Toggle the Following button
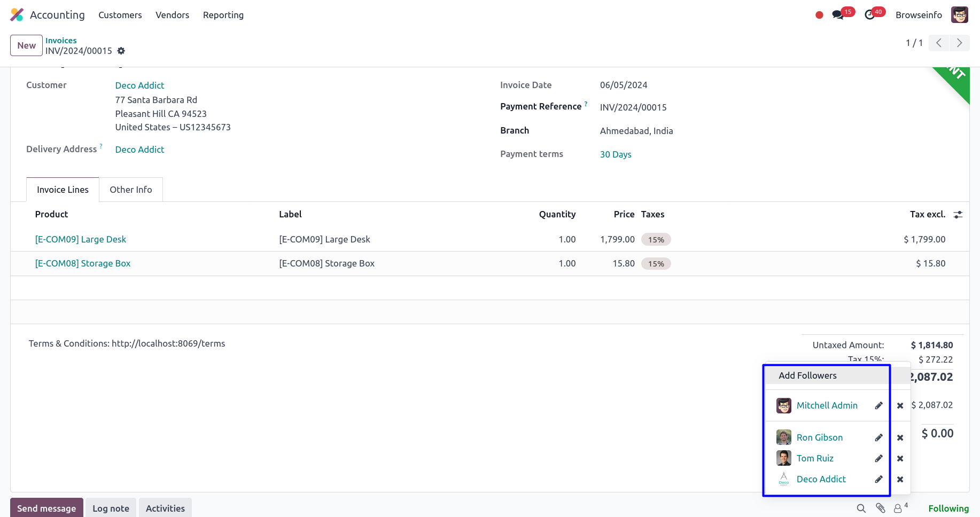Viewport: 980px width, 517px height. pos(948,508)
